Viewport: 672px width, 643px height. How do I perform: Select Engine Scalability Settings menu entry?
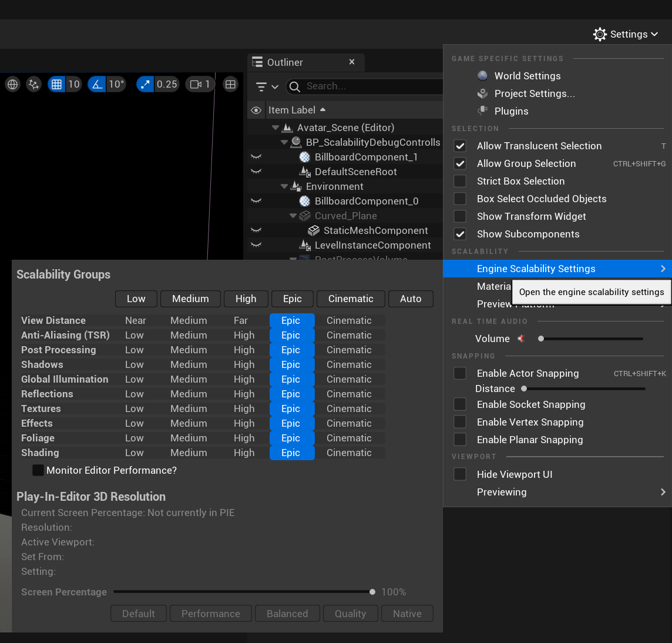point(557,269)
